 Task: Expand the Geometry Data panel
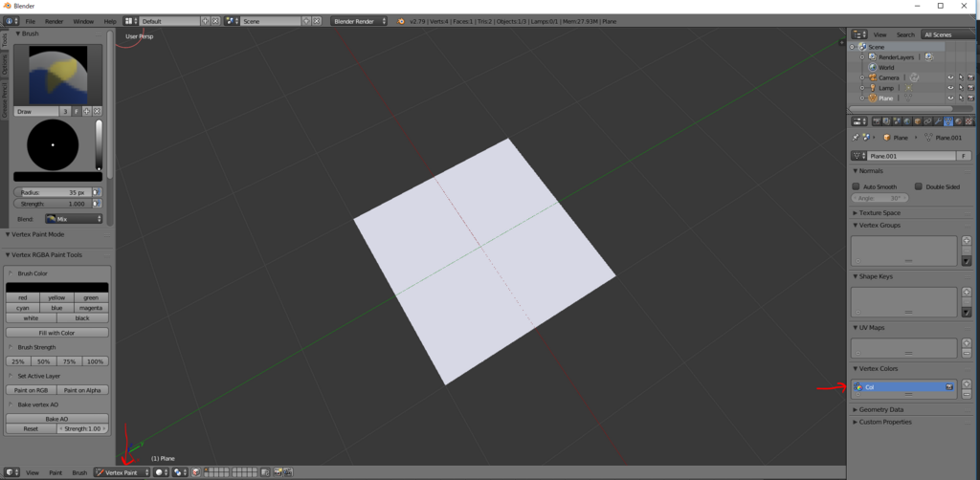point(855,409)
